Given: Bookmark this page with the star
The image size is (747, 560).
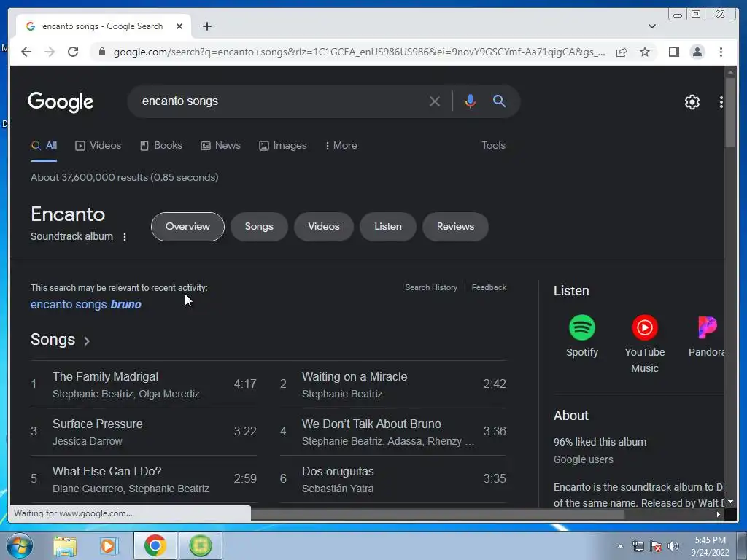Looking at the screenshot, I should pos(645,52).
